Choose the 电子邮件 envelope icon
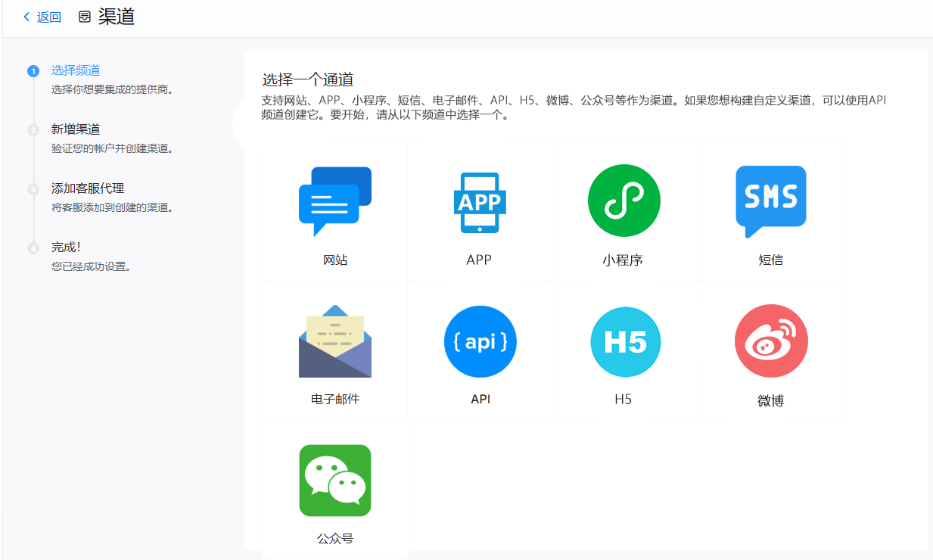 click(x=335, y=341)
